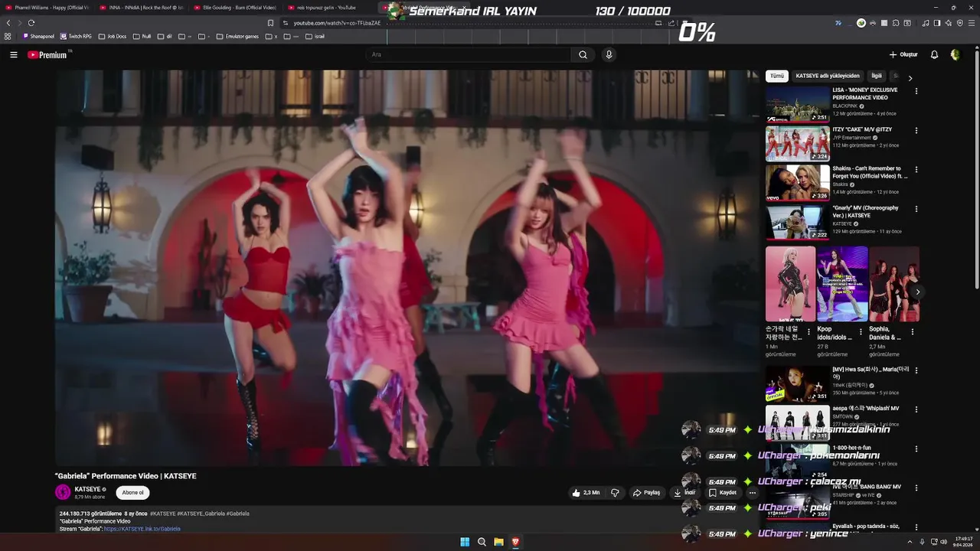
Task: Start voice search with microphone icon
Action: [609, 54]
